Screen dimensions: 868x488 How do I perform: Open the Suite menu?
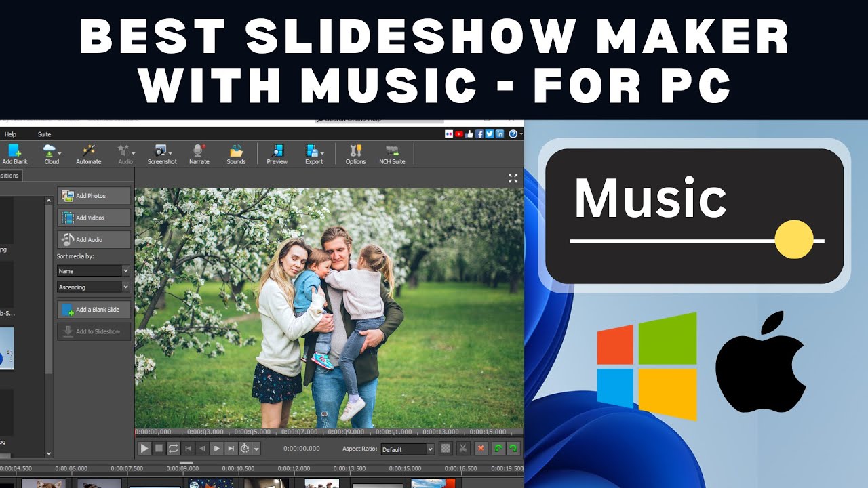coord(44,134)
